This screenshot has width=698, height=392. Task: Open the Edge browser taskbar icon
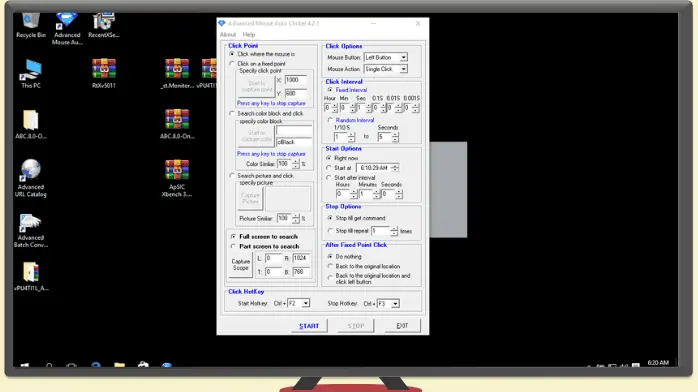(x=96, y=365)
